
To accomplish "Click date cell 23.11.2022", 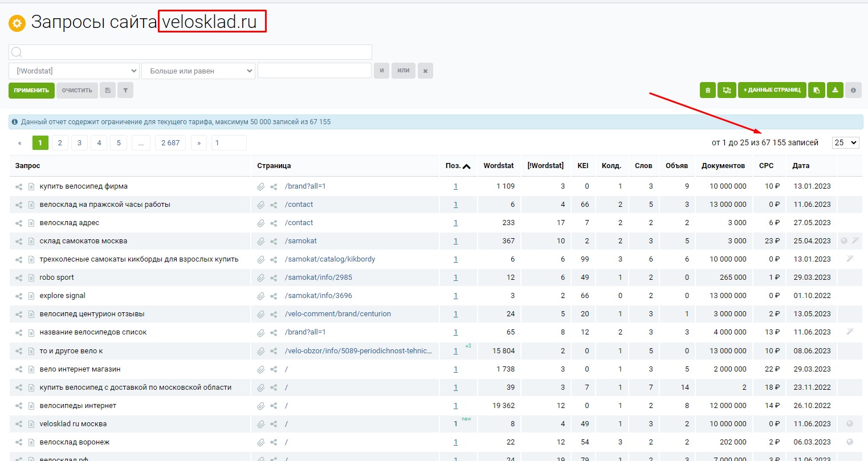I will click(x=812, y=387).
